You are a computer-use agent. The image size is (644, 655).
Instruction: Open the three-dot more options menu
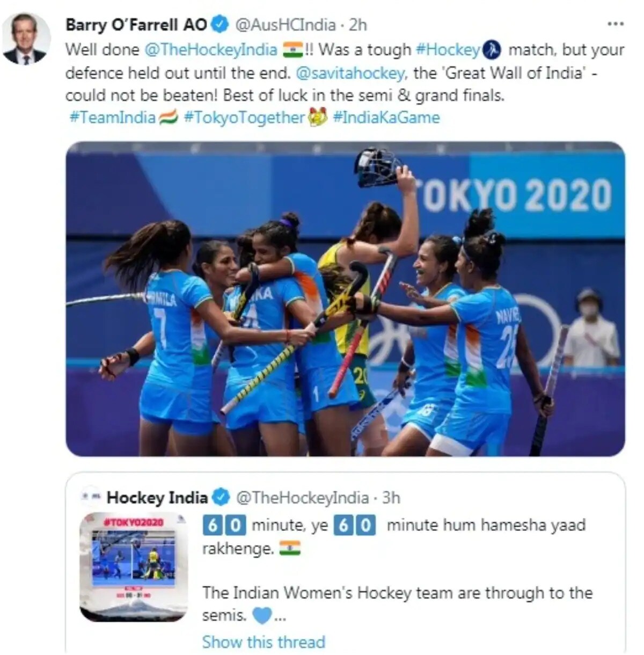pos(616,24)
